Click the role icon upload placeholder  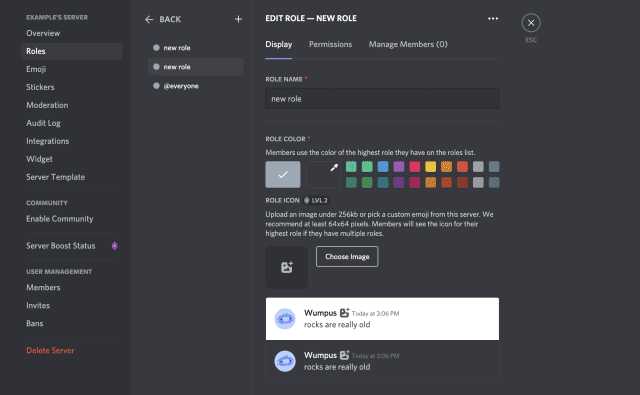[287, 267]
